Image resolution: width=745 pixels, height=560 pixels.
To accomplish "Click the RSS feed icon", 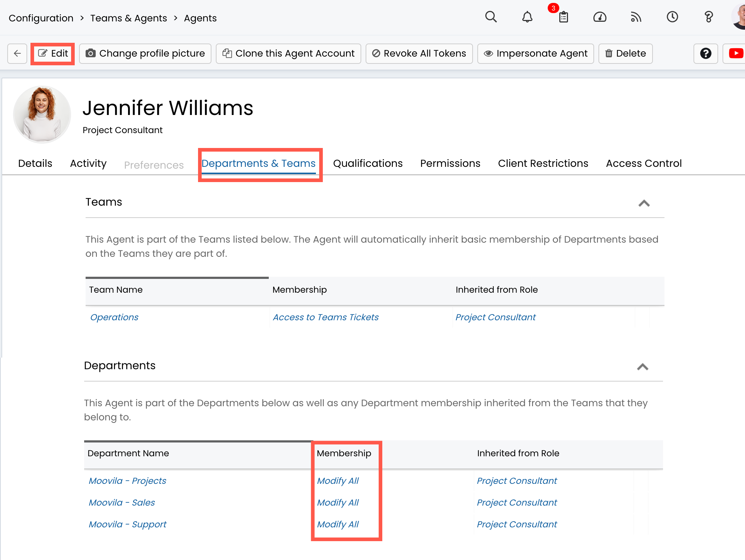I will pyautogui.click(x=636, y=17).
